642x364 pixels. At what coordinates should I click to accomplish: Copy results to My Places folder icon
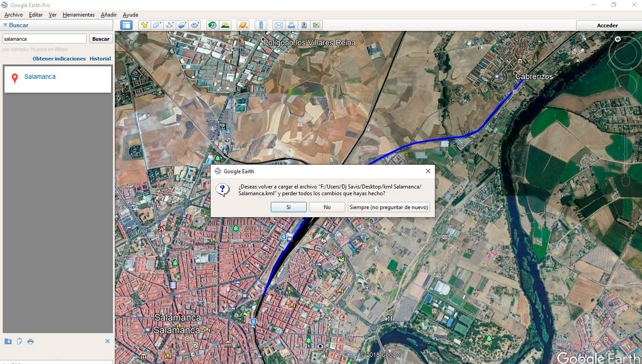click(x=8, y=342)
